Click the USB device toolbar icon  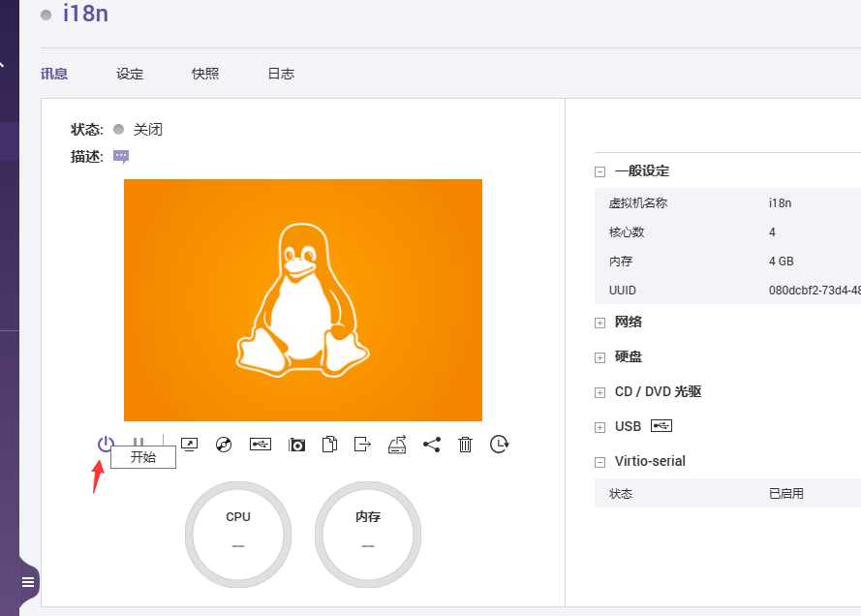click(x=261, y=444)
